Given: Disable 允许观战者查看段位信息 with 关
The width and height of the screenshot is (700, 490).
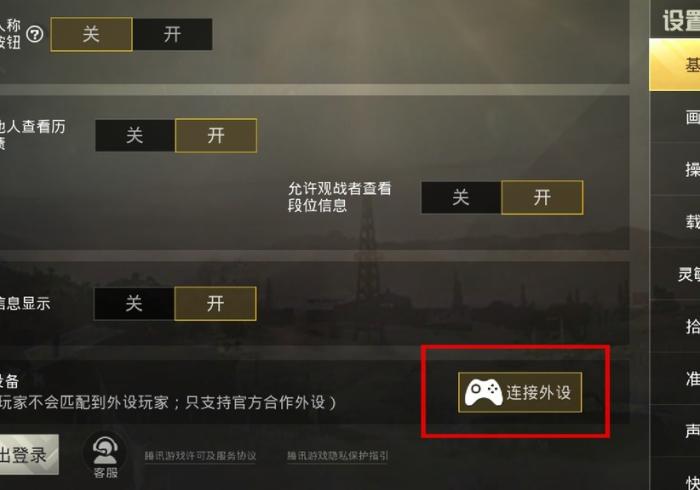Looking at the screenshot, I should point(461,197).
